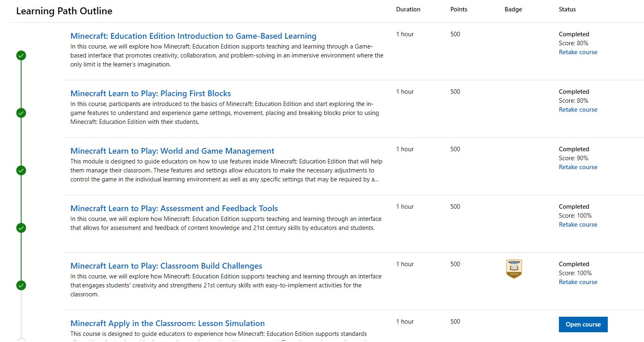Open Classroom Build Challenges course link
This screenshot has height=342, width=644.
166,266
